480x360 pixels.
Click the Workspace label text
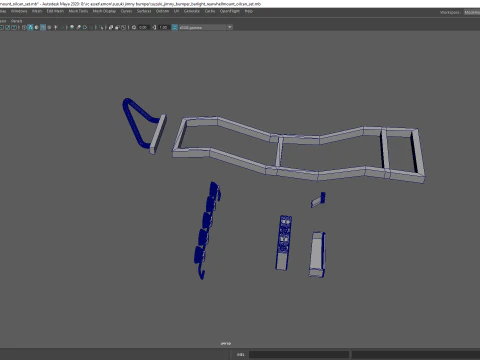(x=450, y=12)
